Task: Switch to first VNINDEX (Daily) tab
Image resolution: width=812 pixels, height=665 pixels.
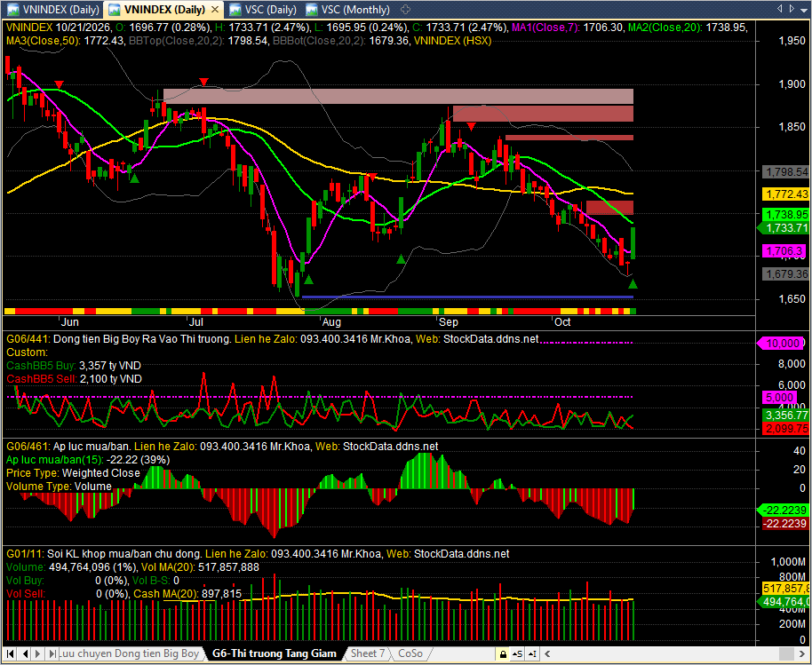Action: pyautogui.click(x=54, y=9)
